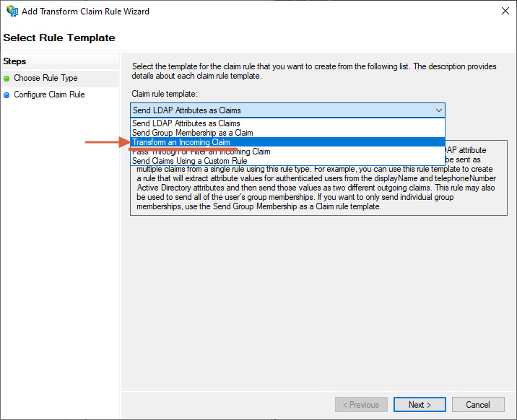Click the Claim rule template label
The height and width of the screenshot is (420, 517).
tap(165, 94)
